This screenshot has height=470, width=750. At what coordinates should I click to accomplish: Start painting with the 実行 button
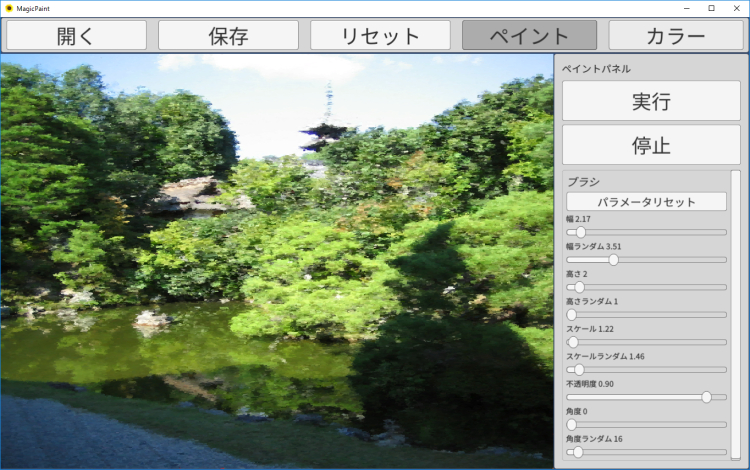coord(651,101)
